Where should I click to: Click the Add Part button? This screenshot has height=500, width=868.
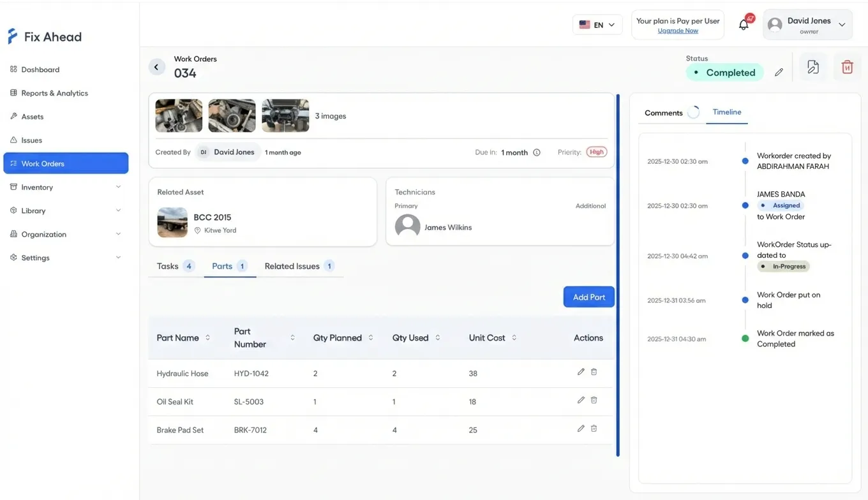588,297
